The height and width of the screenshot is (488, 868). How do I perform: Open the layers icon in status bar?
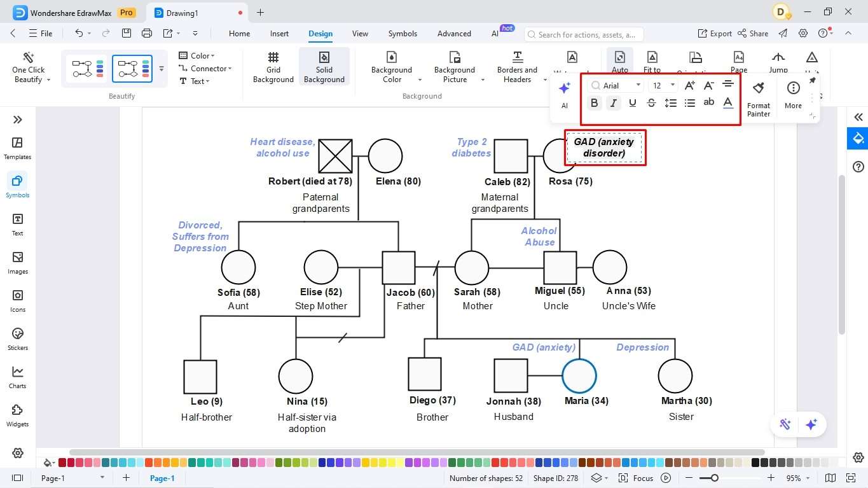(x=596, y=478)
